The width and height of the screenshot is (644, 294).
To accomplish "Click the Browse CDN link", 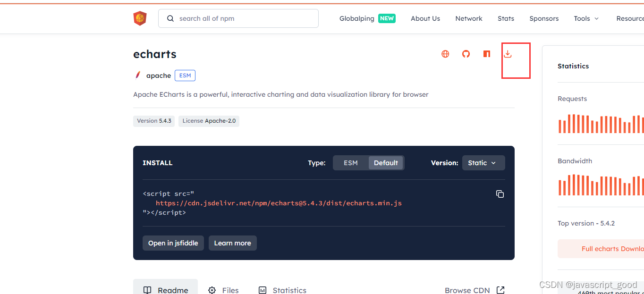I will click(467, 290).
